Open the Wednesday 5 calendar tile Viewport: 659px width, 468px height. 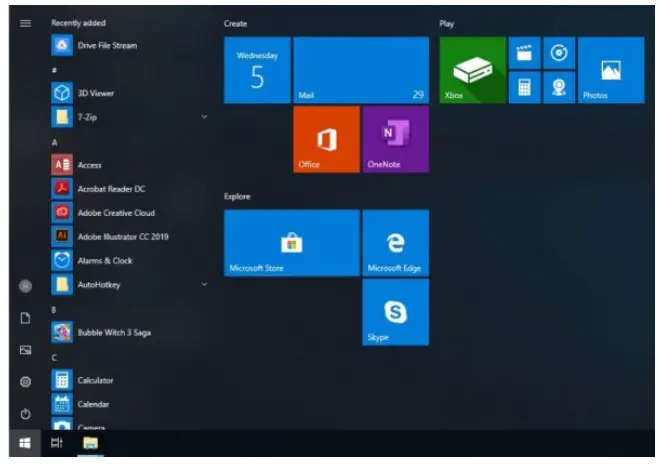257,70
